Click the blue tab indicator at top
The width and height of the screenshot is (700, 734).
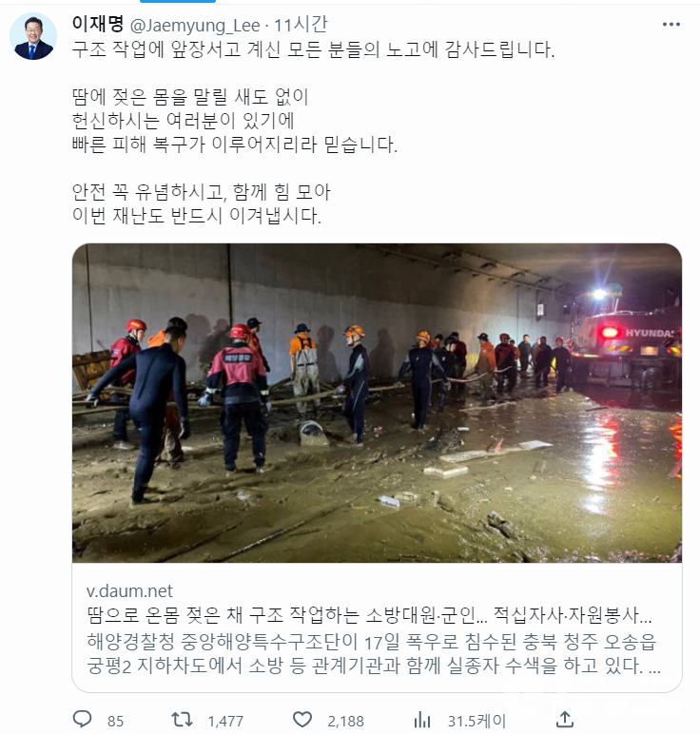[x=178, y=1]
